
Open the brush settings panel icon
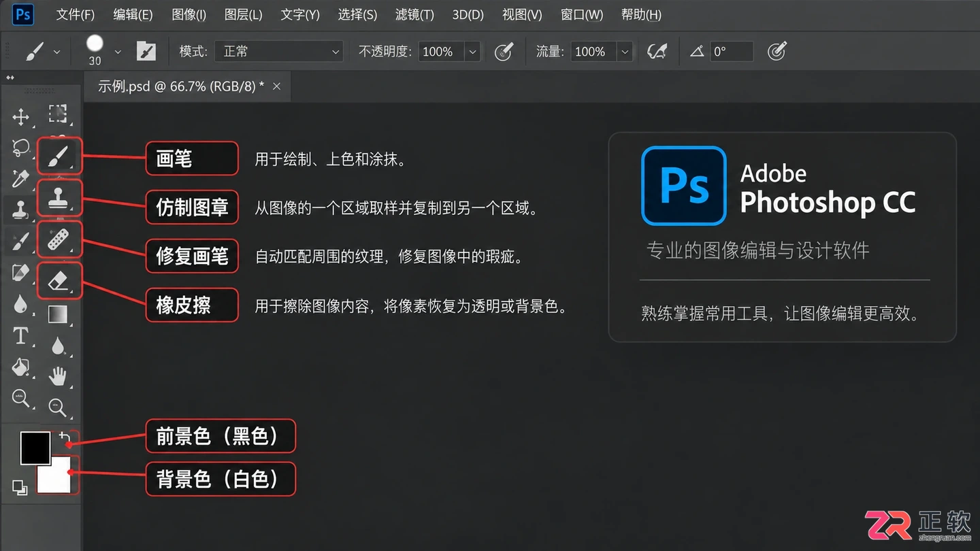point(146,51)
